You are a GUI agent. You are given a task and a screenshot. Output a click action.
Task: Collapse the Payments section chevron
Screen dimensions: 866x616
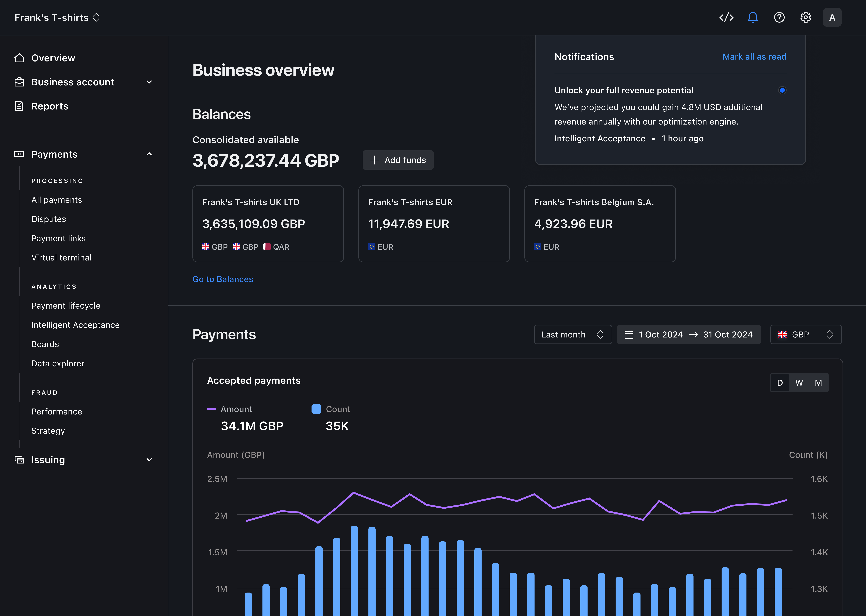click(x=149, y=154)
